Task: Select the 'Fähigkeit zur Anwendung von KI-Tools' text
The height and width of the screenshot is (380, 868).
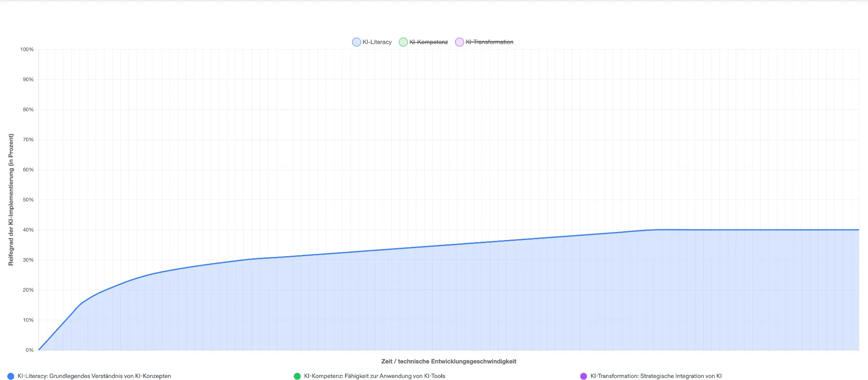Action: coord(395,376)
